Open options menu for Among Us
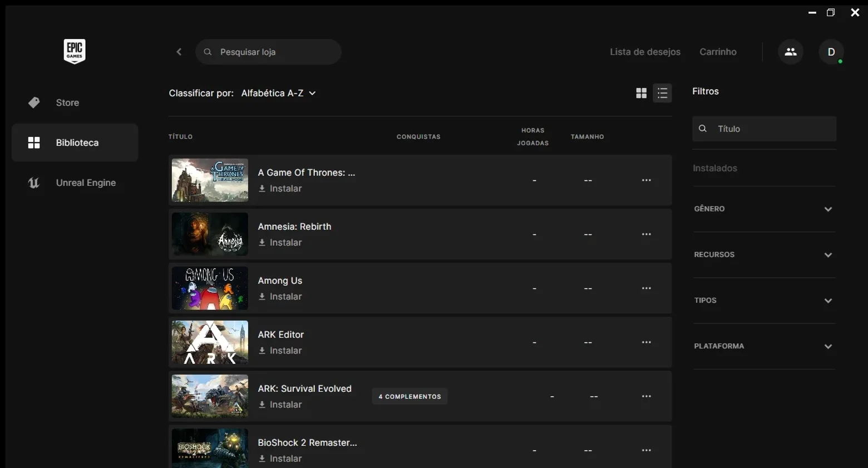868x468 pixels. [x=647, y=288]
